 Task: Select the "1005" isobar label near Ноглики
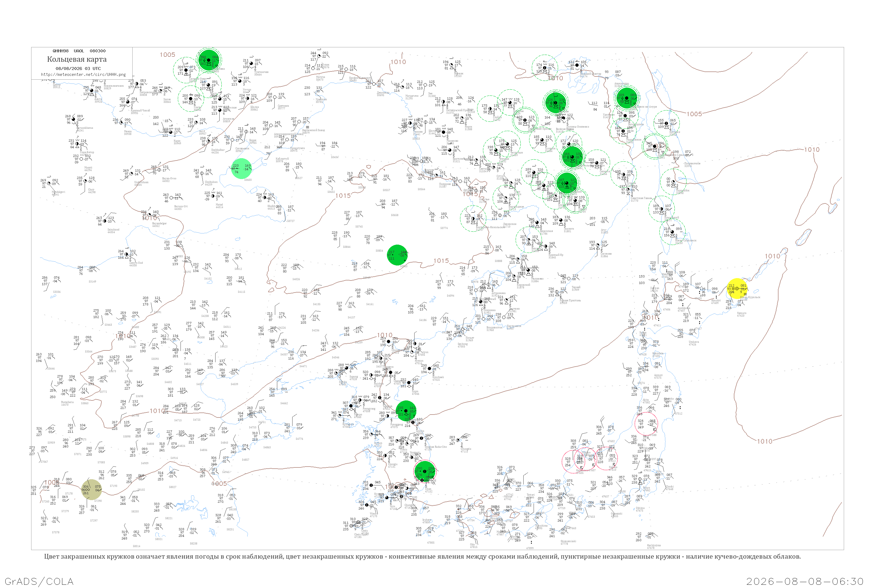pyautogui.click(x=694, y=114)
